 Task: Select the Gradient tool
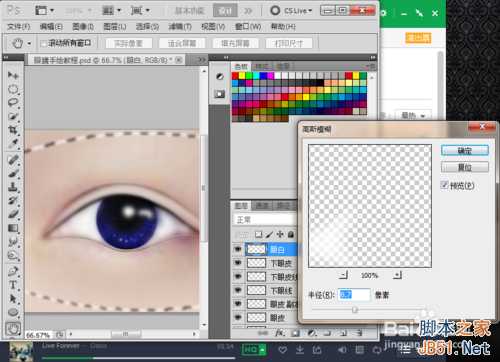13,228
